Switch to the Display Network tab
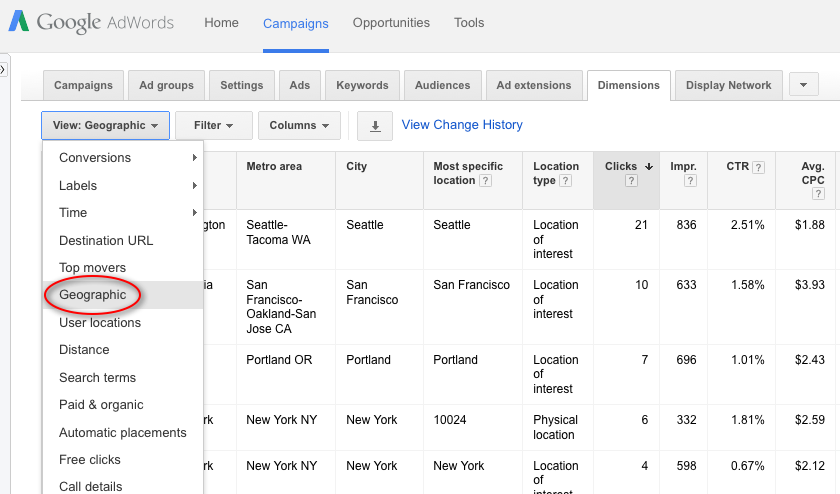840x494 pixels. (x=729, y=85)
